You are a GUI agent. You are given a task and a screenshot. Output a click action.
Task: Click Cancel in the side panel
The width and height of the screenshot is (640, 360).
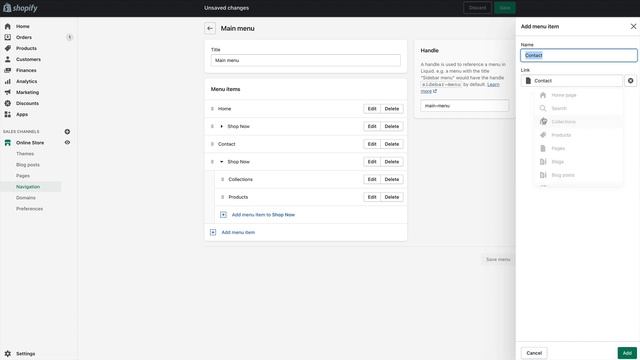[534, 353]
